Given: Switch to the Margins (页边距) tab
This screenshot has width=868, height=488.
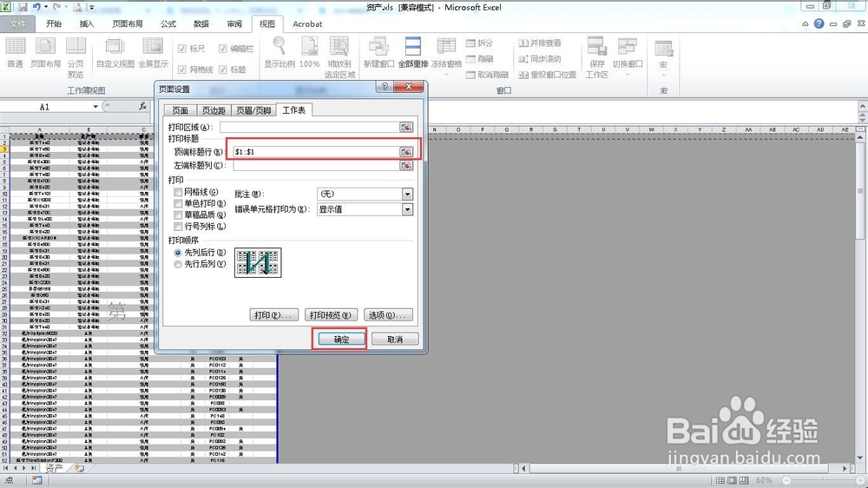Looking at the screenshot, I should pos(214,110).
